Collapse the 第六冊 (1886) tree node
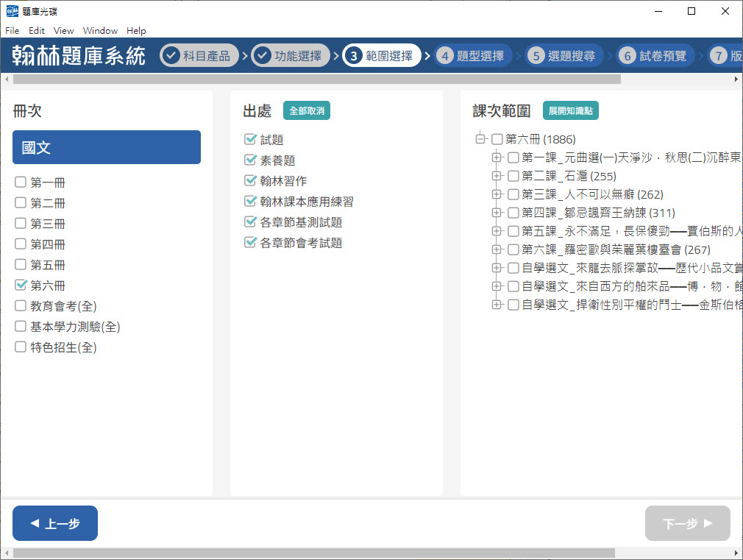Screen dimensions: 743x560 480,139
